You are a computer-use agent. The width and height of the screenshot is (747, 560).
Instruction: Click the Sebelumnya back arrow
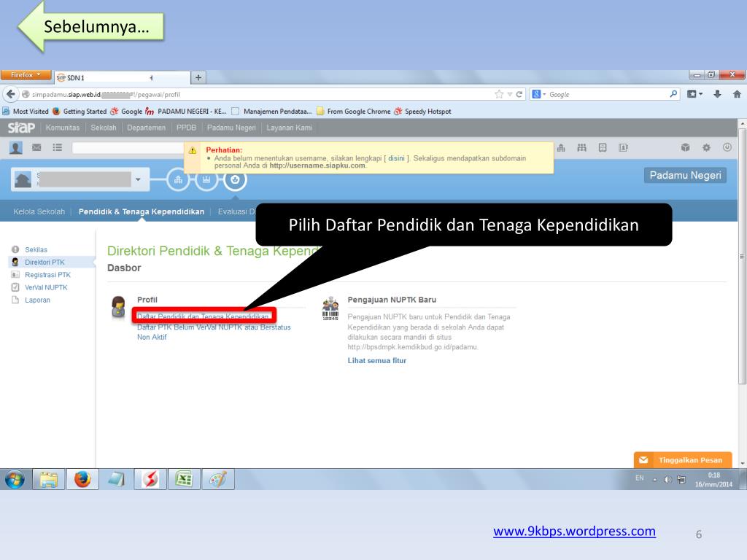(x=90, y=26)
